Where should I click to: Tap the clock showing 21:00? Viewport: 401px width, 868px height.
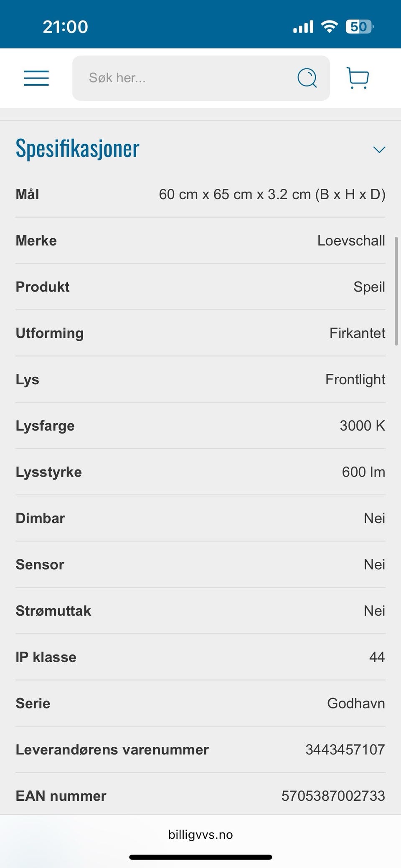pos(65,27)
